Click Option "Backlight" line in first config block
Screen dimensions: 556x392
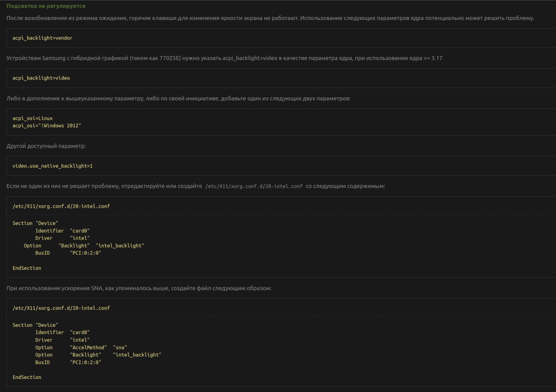point(84,246)
